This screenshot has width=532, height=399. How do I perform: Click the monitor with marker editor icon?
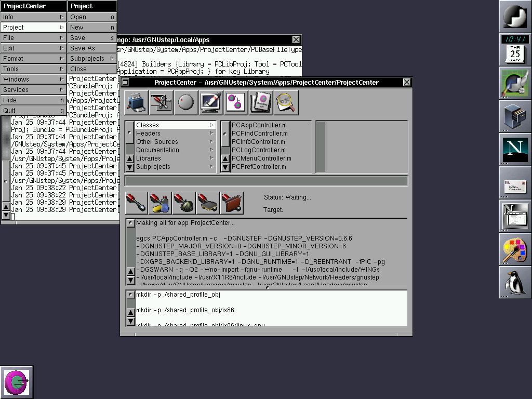(x=211, y=102)
